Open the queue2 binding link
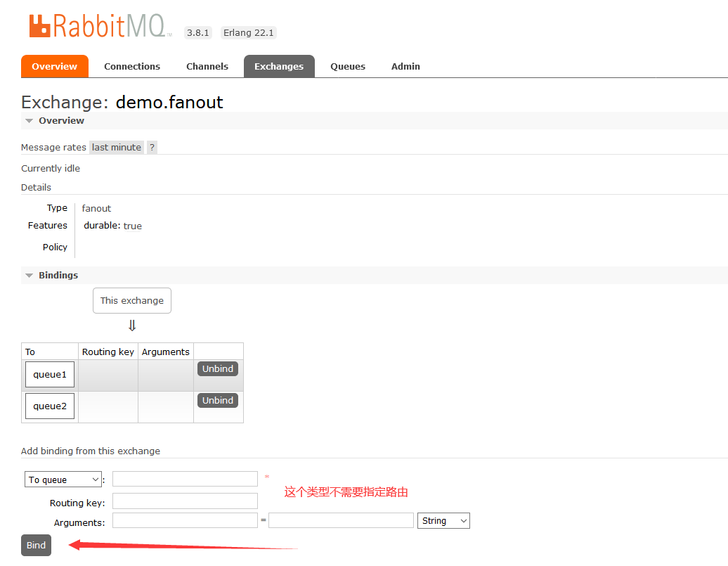The height and width of the screenshot is (566, 728). point(50,406)
